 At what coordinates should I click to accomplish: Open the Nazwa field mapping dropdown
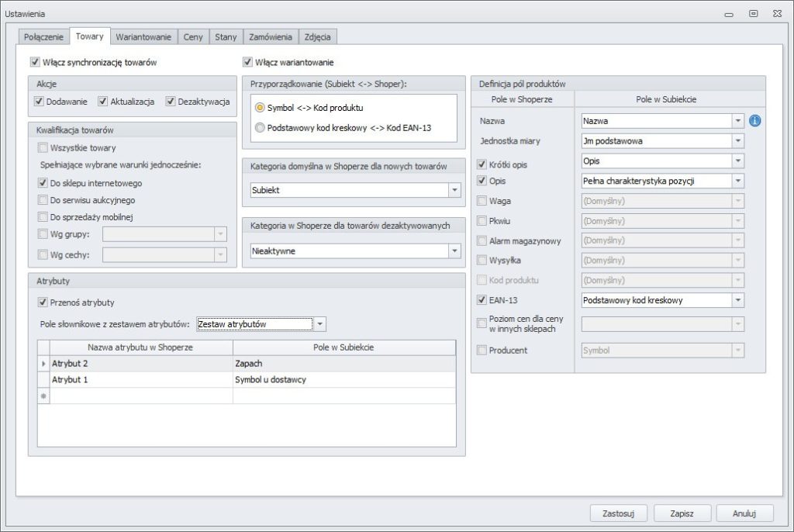pyautogui.click(x=738, y=120)
